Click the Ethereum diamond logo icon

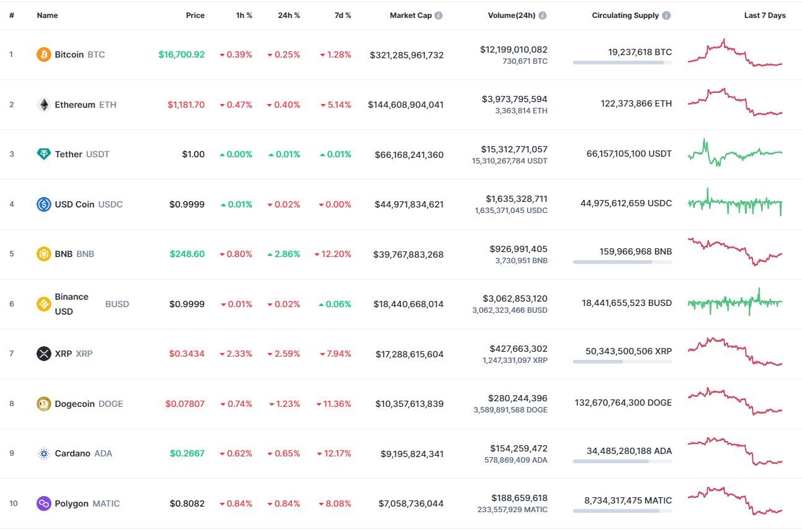point(43,105)
